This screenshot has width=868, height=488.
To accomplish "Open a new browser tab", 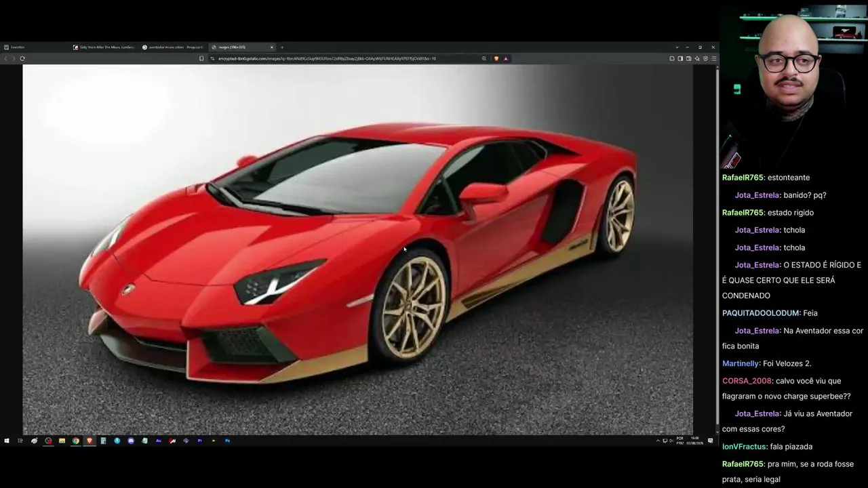I will pyautogui.click(x=282, y=47).
